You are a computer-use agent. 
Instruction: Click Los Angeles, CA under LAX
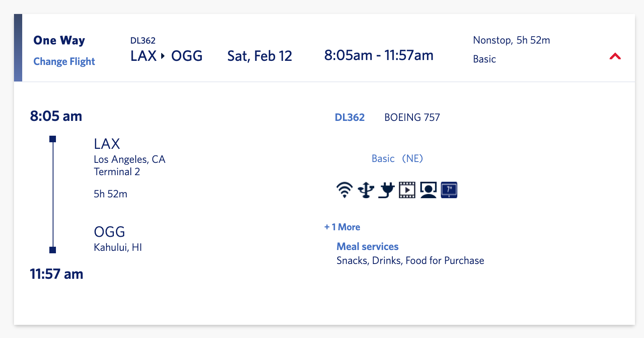pos(130,160)
